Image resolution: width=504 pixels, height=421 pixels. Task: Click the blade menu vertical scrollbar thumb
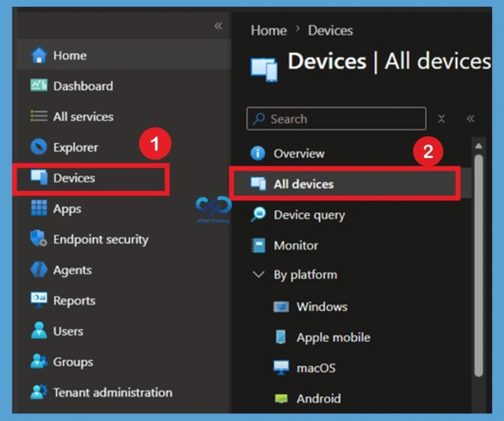click(x=479, y=266)
